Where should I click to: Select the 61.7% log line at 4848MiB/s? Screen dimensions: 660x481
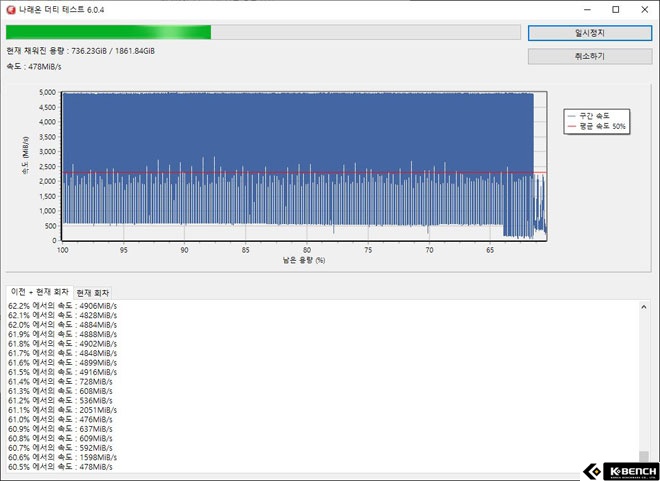click(x=62, y=353)
